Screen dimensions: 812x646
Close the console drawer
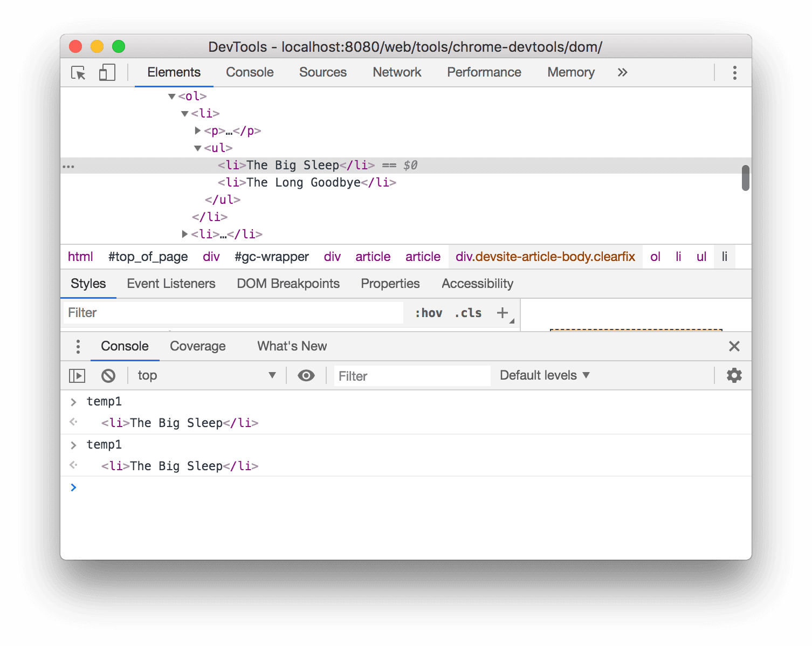734,346
